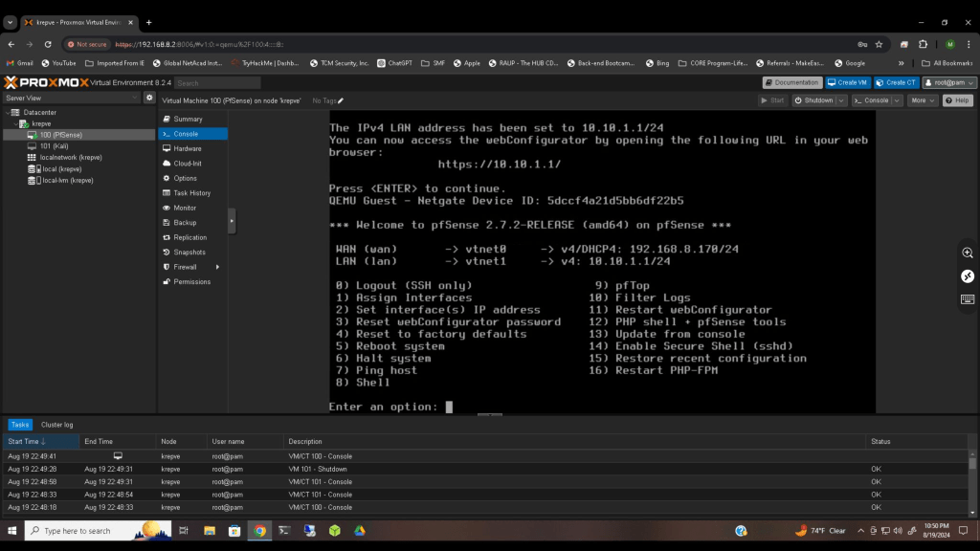Sort tasks by Start Time column header
Image resolution: width=980 pixels, height=551 pixels.
(27, 441)
